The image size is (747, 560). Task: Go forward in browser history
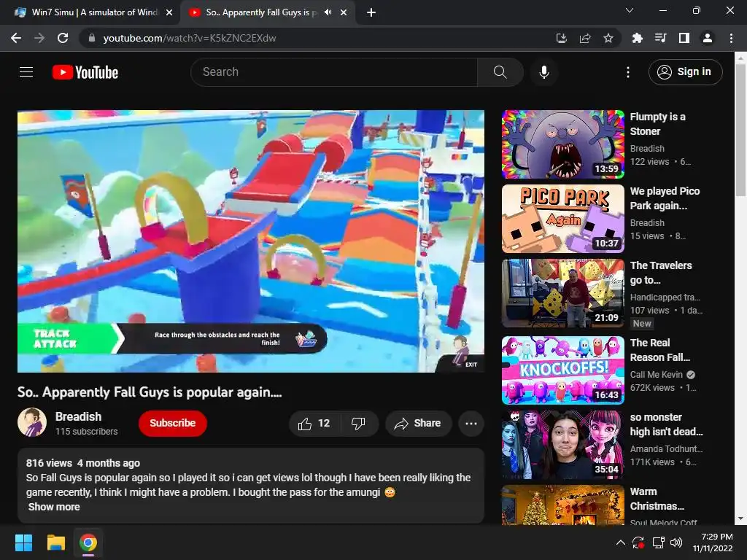pyautogui.click(x=39, y=38)
